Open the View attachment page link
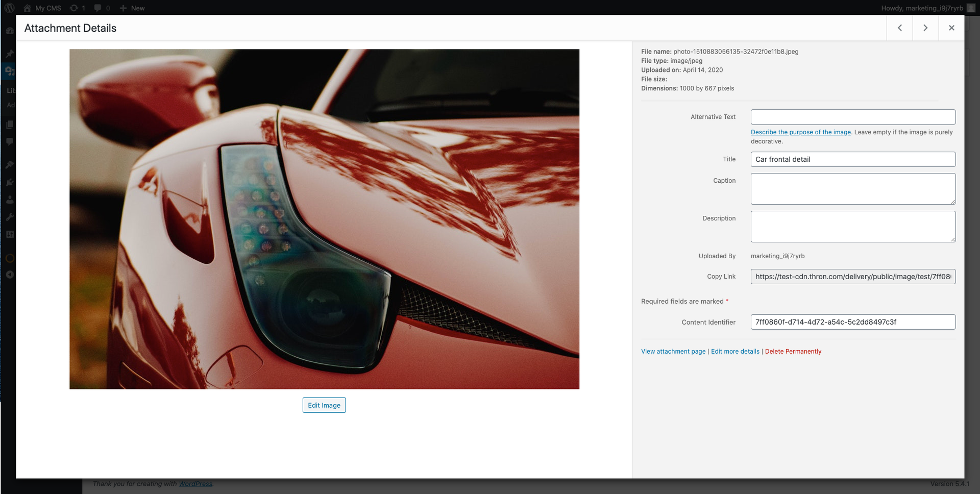Screen dimensions: 980x494 coord(673,352)
